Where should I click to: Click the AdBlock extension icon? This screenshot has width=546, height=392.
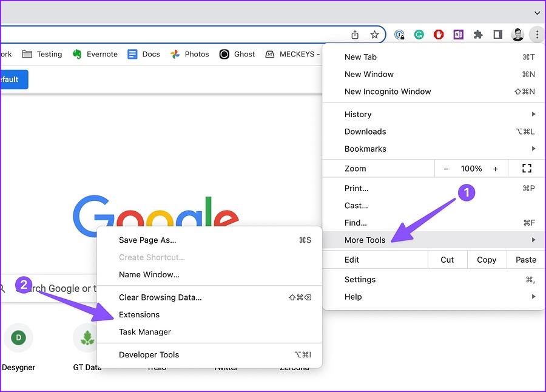coord(438,35)
